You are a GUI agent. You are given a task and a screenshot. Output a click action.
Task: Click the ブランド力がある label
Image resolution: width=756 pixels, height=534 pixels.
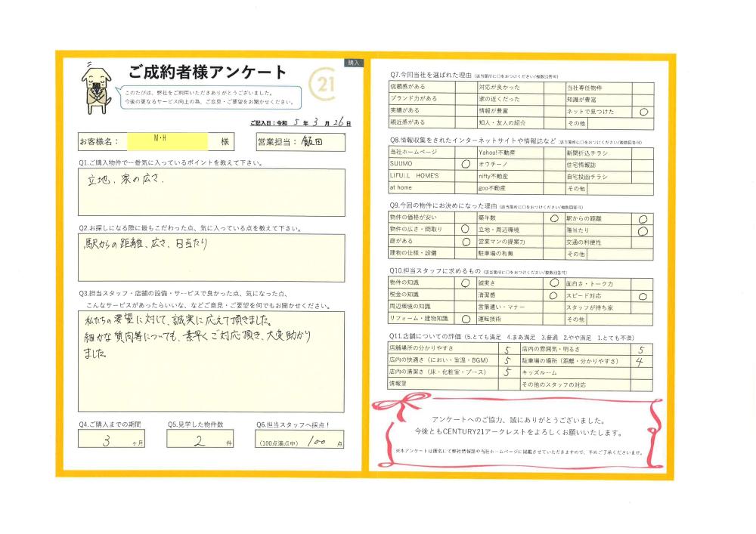coord(414,98)
